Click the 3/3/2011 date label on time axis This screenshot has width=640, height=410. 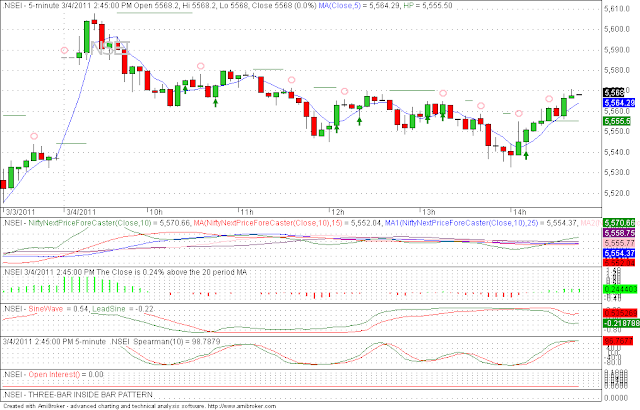(x=20, y=212)
